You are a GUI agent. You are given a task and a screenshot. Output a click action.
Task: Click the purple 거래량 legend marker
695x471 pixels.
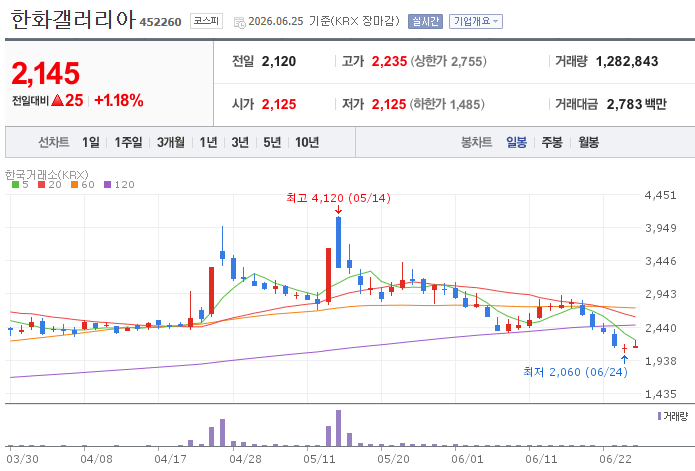pos(660,416)
